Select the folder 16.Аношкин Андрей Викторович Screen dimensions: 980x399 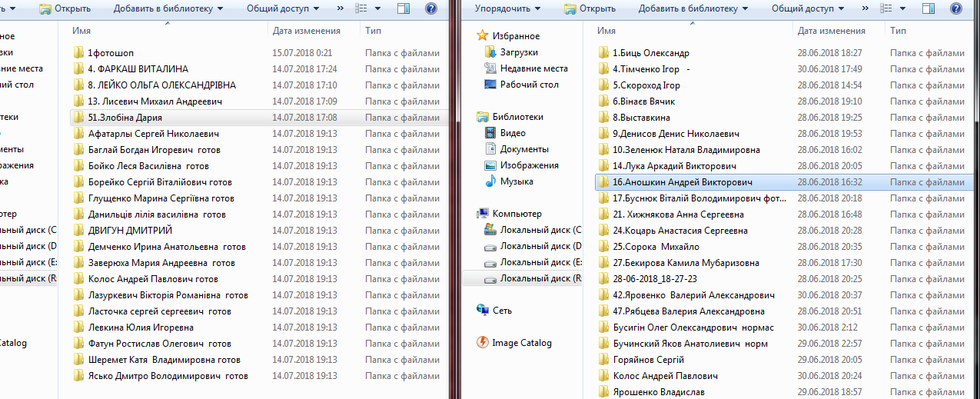click(x=682, y=182)
